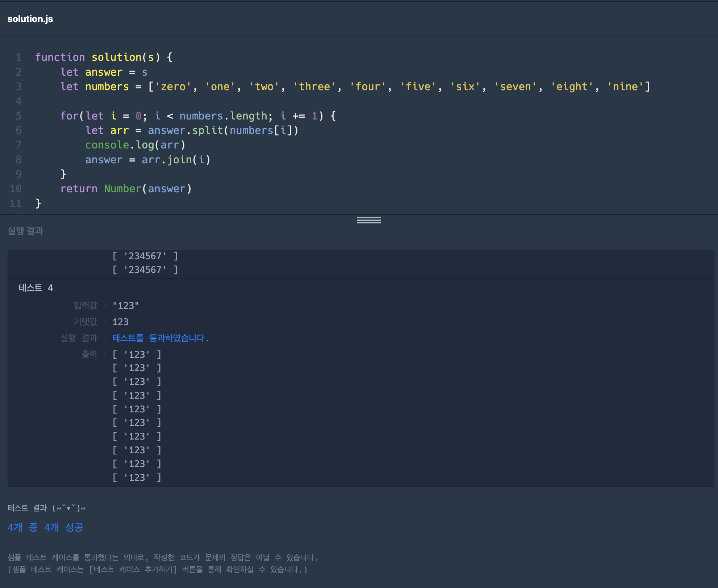Select the solution.js file tab

(x=30, y=19)
